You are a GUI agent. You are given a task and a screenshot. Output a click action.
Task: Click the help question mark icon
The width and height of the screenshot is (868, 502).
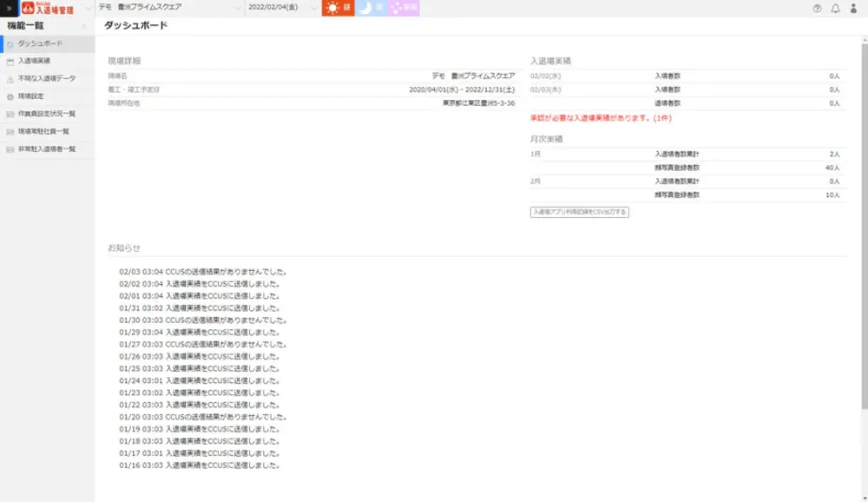[x=817, y=8]
